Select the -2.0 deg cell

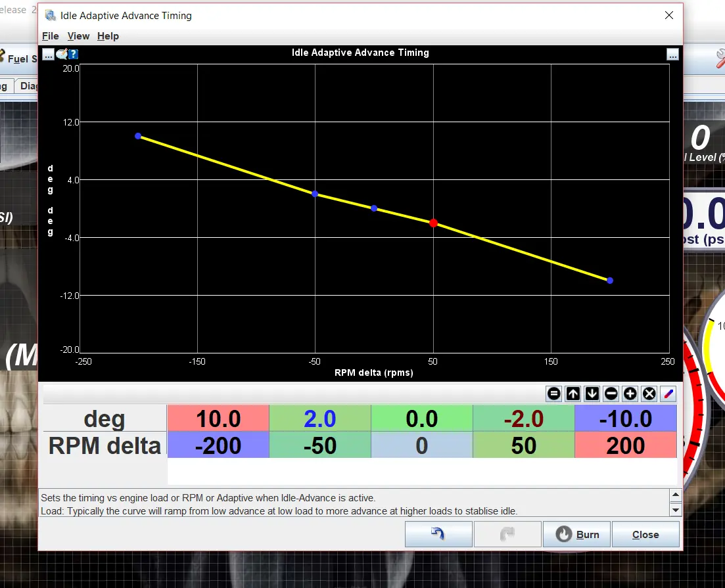(523, 418)
